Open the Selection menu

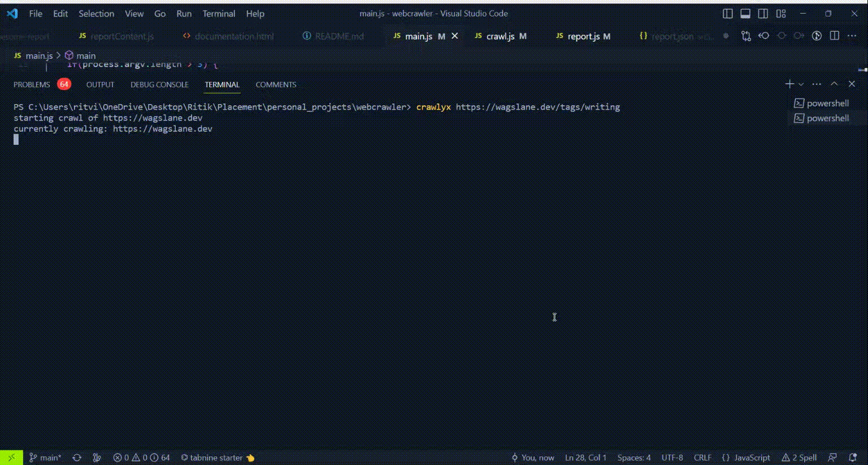(96, 14)
